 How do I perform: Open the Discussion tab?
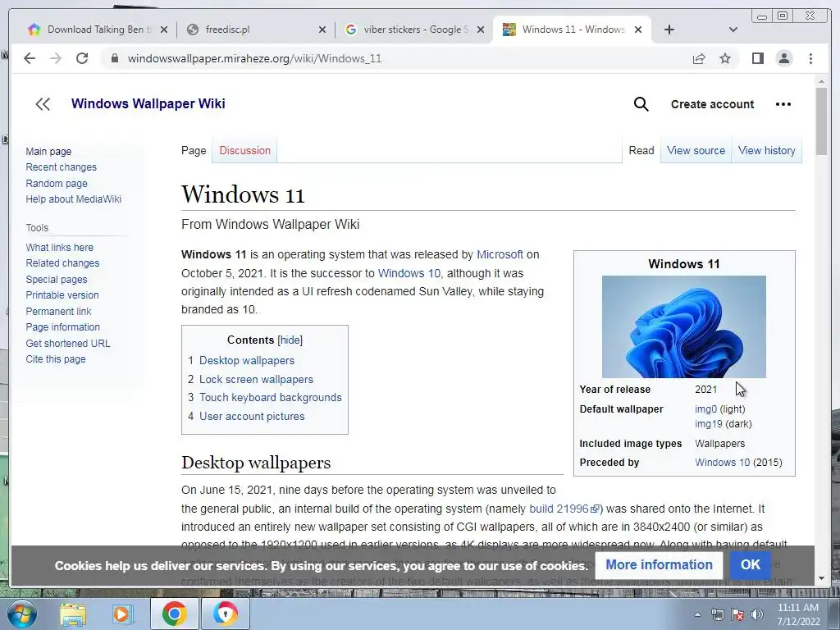pos(244,151)
